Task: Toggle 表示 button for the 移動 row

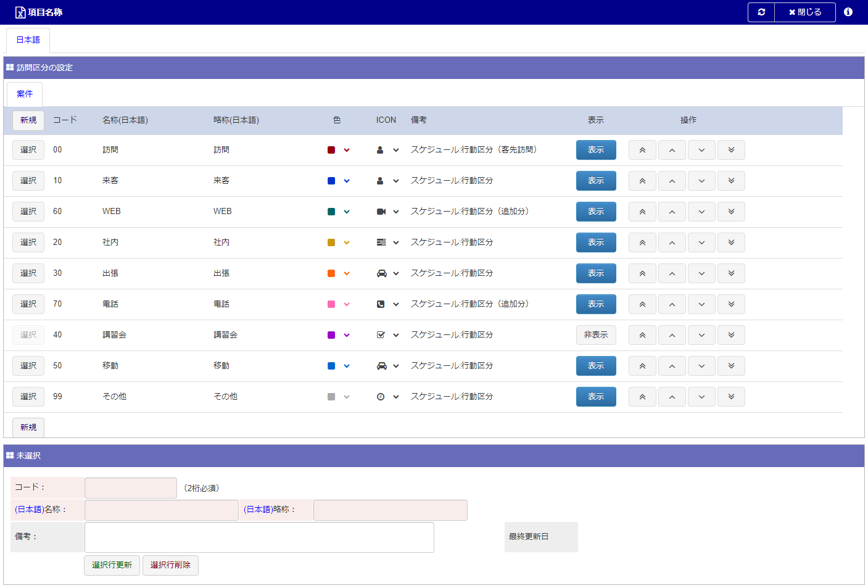Action: point(596,366)
